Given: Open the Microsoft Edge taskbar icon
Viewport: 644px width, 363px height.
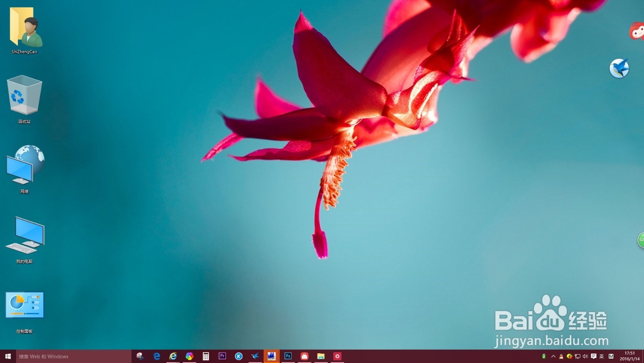Looking at the screenshot, I should point(156,357).
